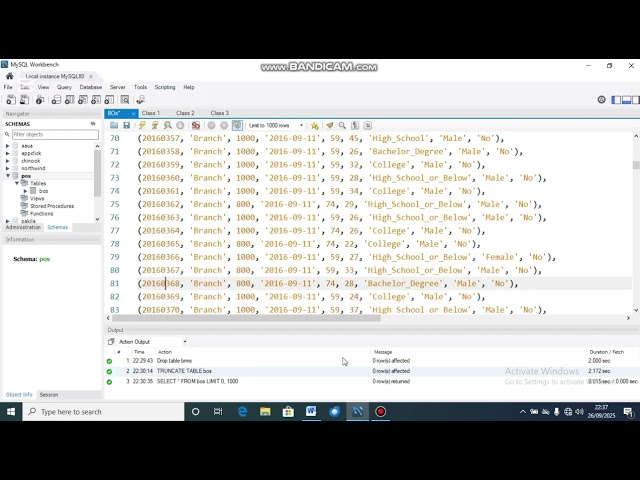The image size is (640, 480).
Task: Expand the northwind schema
Action: (x=7, y=168)
